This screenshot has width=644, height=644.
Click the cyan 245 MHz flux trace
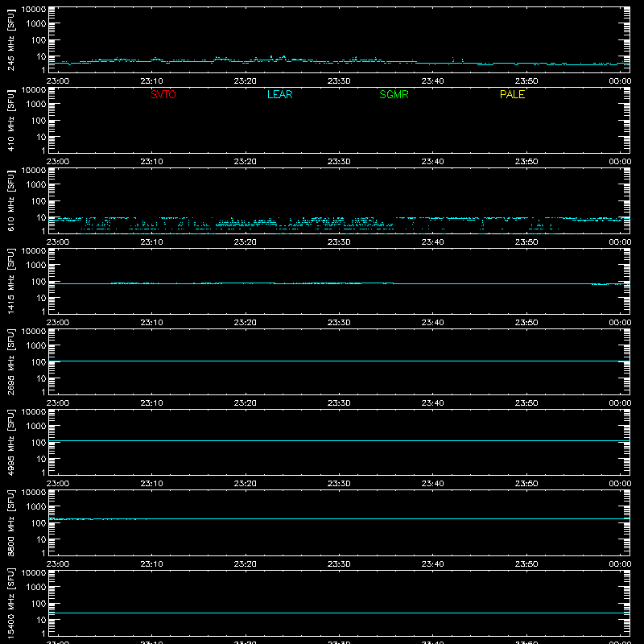[339, 61]
